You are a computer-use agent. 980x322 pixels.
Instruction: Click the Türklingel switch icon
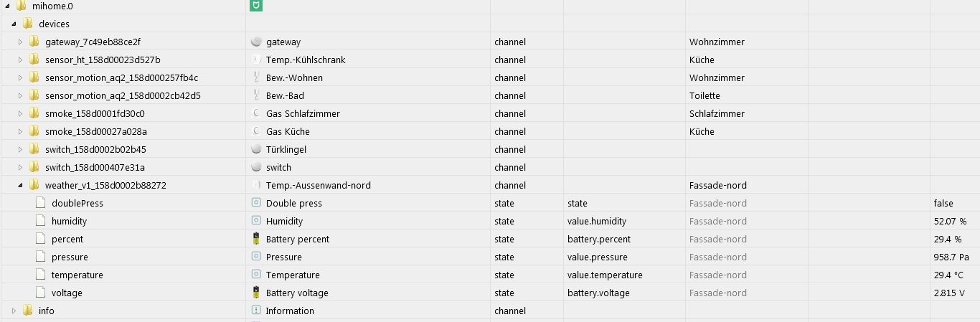pos(256,149)
